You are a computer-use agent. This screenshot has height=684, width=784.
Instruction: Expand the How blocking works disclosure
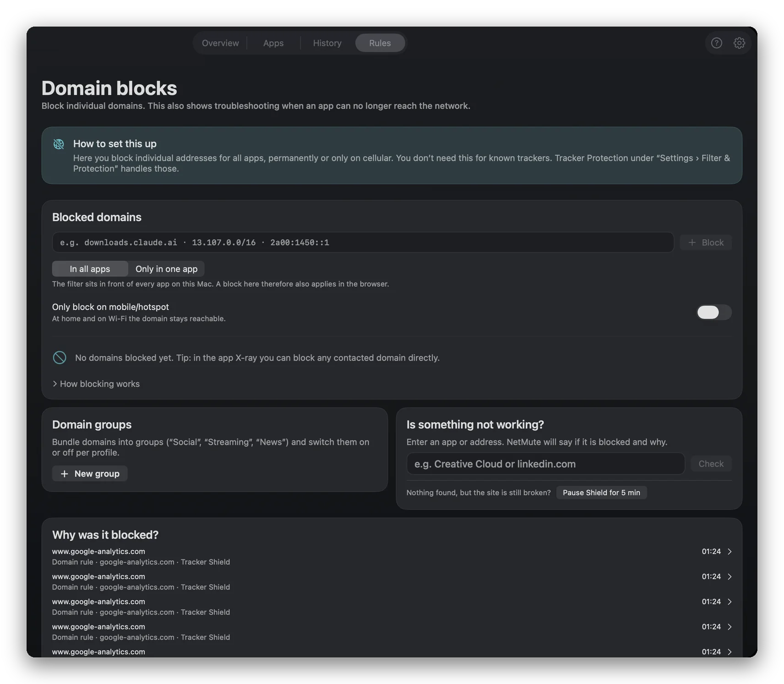(x=96, y=384)
